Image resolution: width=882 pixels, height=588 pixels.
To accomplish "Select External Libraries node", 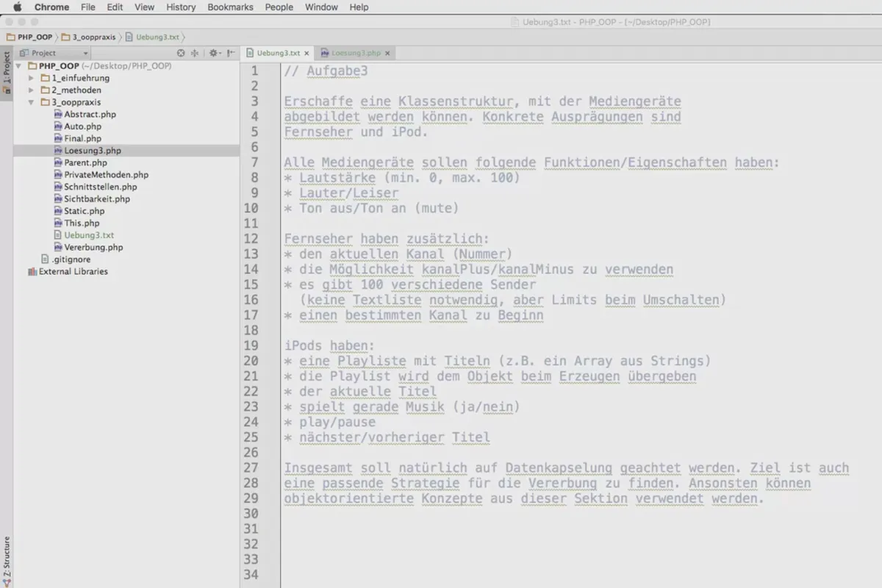I will tap(73, 271).
